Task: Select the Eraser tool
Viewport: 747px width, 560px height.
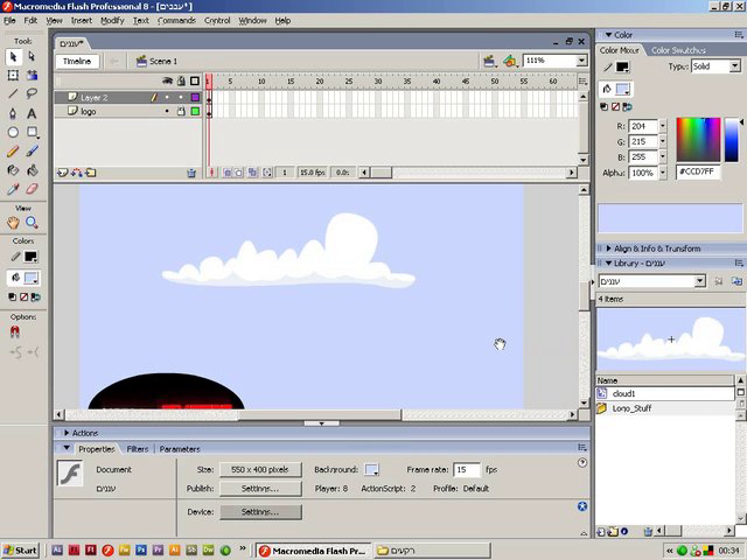Action: [31, 189]
